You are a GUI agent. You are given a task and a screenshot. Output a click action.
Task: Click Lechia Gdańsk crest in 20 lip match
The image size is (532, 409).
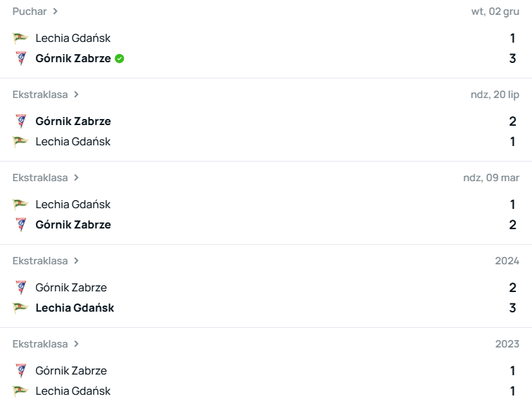[x=20, y=141]
